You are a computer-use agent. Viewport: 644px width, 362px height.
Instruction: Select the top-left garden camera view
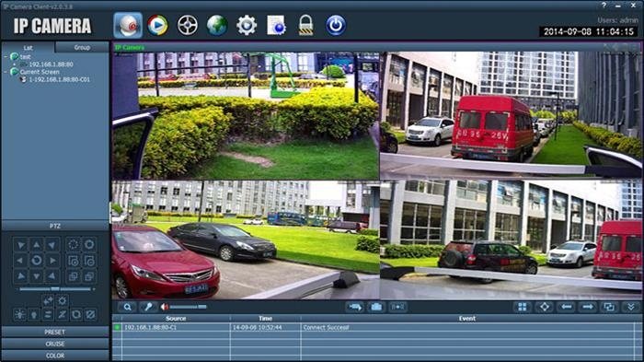pos(246,115)
